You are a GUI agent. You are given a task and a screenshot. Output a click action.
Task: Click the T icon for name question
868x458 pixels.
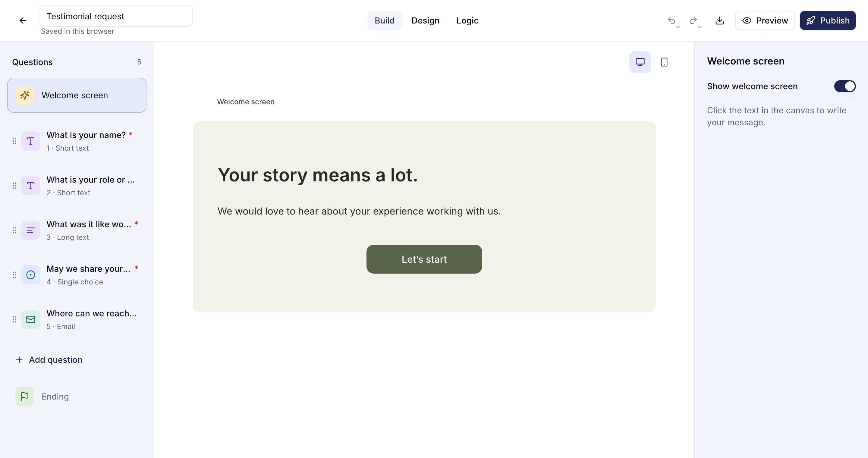pos(31,141)
